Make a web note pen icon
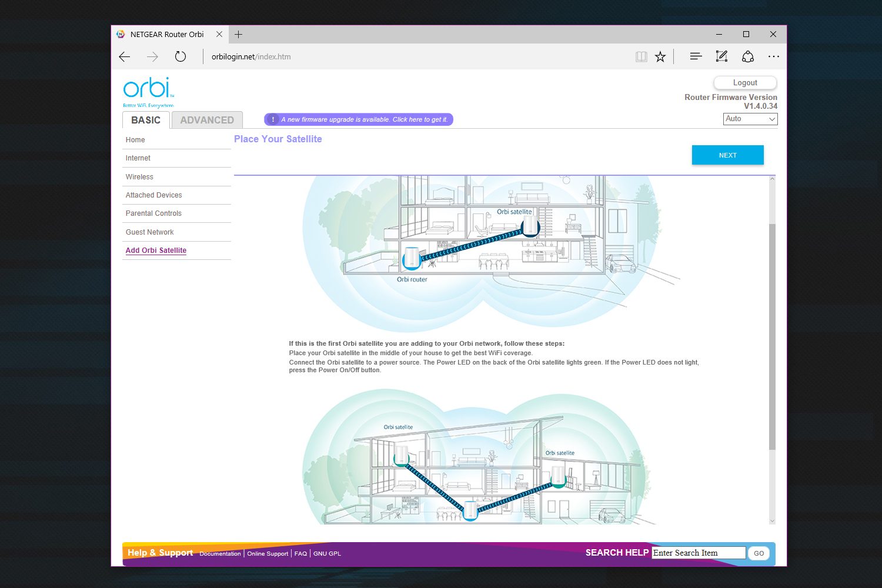The image size is (882, 588). pos(721,56)
